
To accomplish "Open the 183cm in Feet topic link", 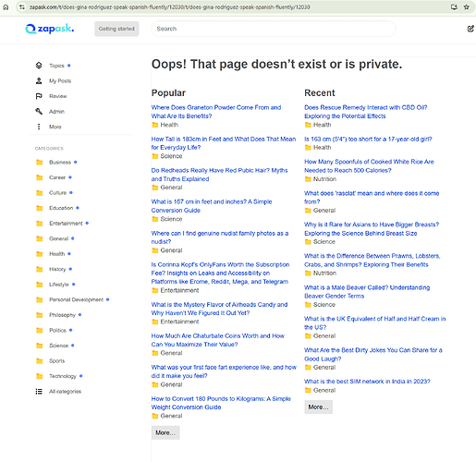I will (224, 143).
